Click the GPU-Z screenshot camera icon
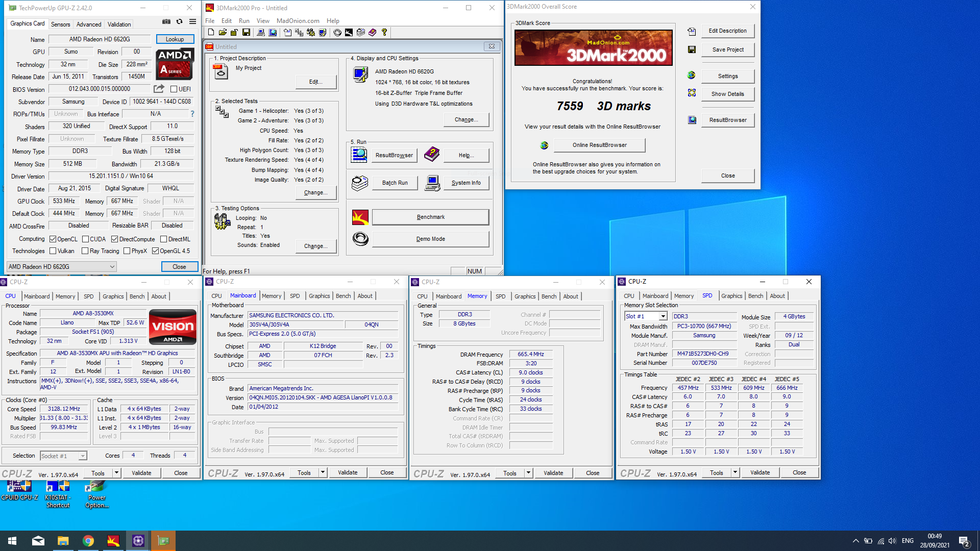Viewport: 980px width, 551px height. (166, 22)
